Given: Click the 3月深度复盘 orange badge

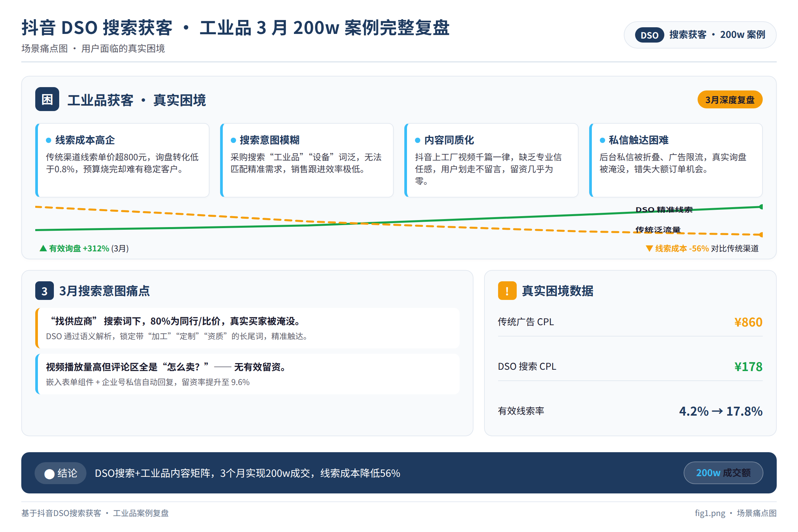Looking at the screenshot, I should tap(730, 100).
